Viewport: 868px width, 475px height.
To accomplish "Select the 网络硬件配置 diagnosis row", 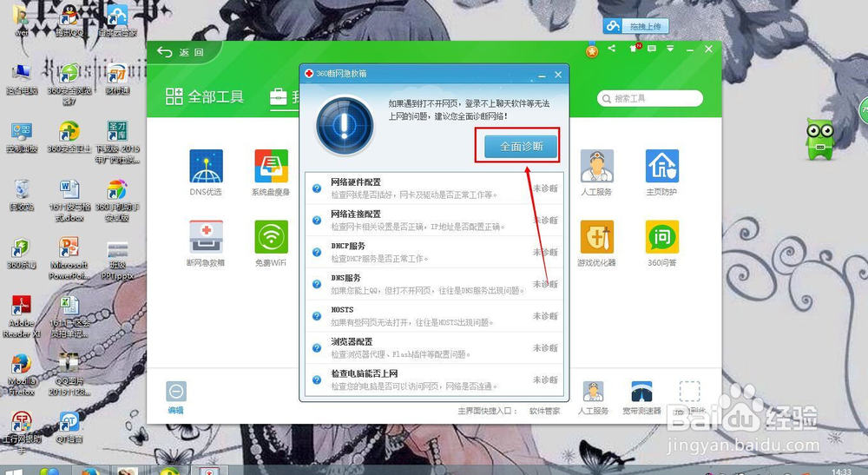I will 435,188.
